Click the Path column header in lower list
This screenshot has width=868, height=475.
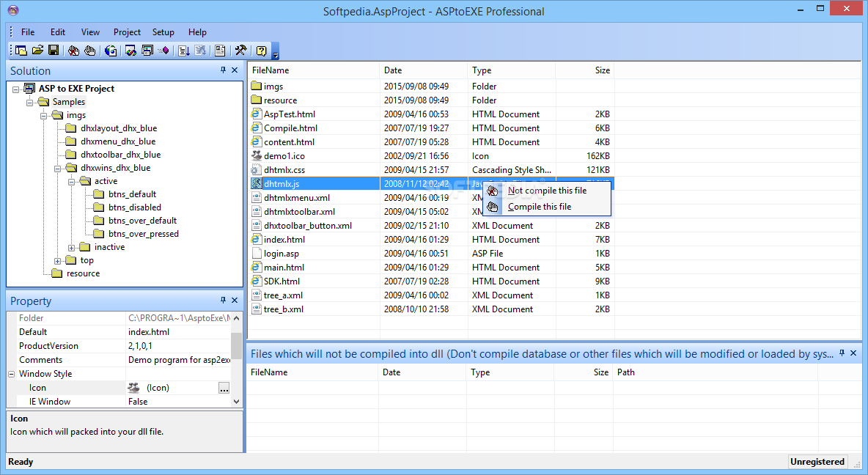pos(716,372)
